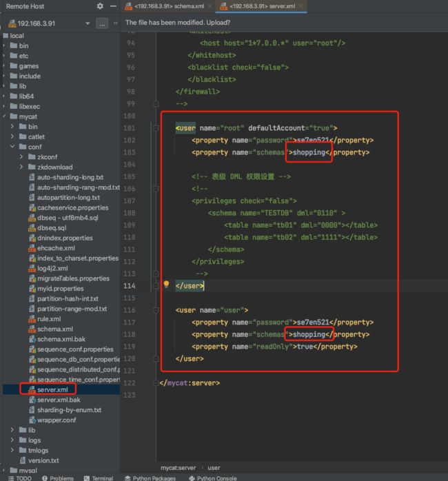Viewport: 448px width, 481px height.
Task: Open Remote Host settings gear
Action: [100, 6]
